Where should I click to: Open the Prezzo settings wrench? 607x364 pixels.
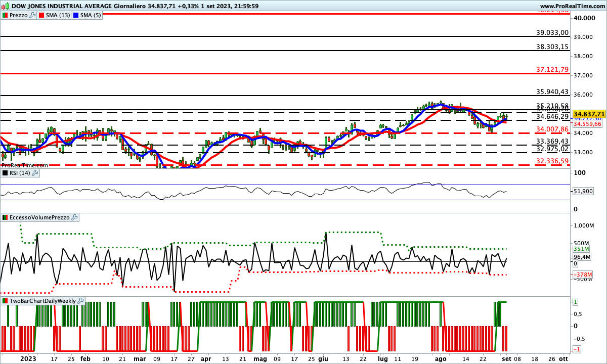coord(32,15)
